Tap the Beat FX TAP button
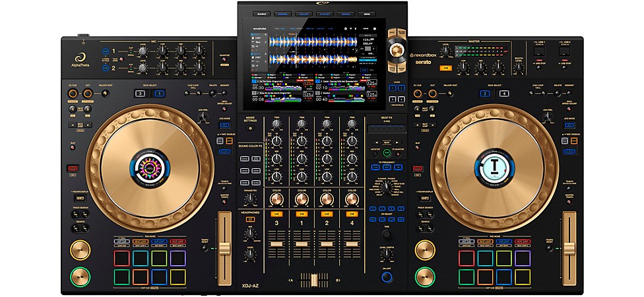 (387, 153)
